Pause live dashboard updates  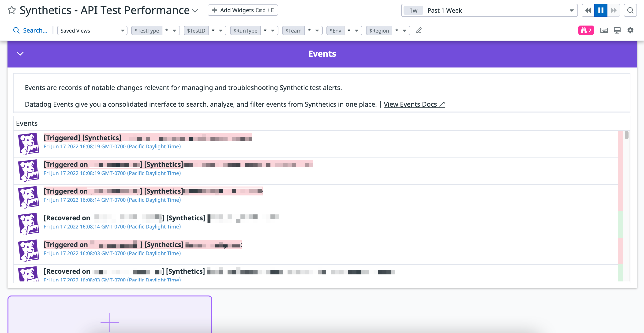601,10
